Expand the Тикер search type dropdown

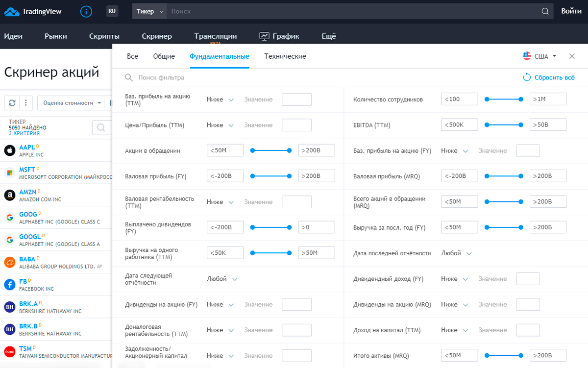149,11
